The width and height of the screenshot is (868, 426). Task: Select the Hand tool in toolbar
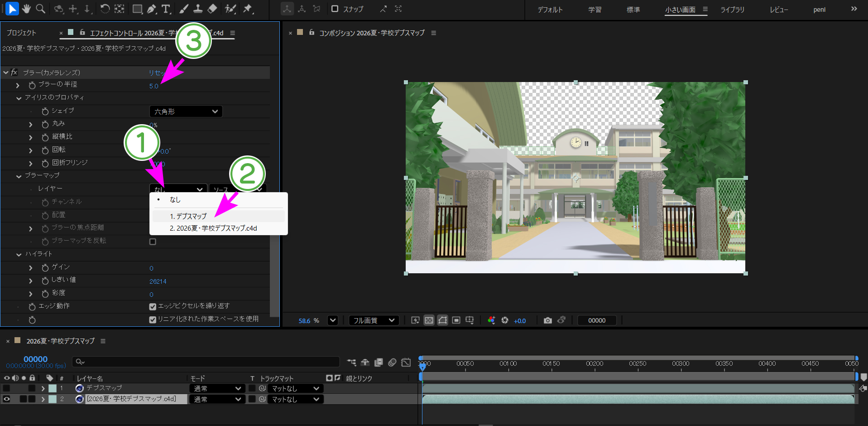pos(26,9)
